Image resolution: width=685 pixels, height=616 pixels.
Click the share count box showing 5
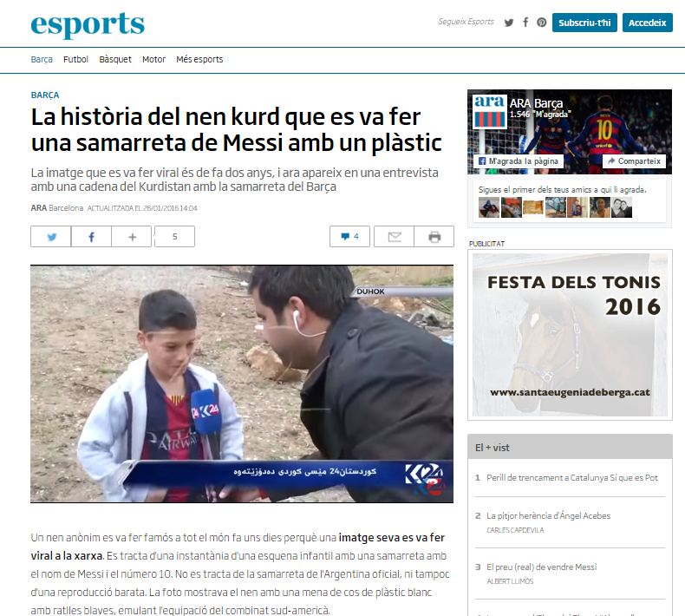(x=175, y=237)
